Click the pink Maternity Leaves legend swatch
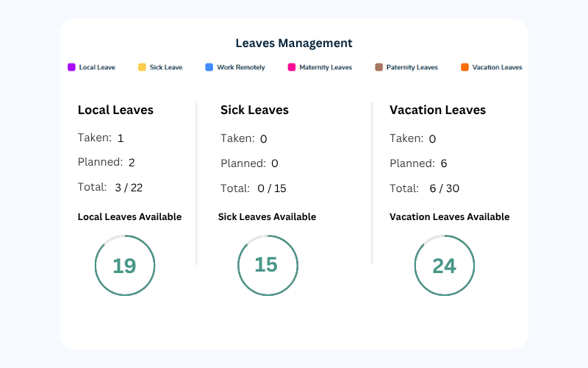588x368 pixels. pos(291,67)
